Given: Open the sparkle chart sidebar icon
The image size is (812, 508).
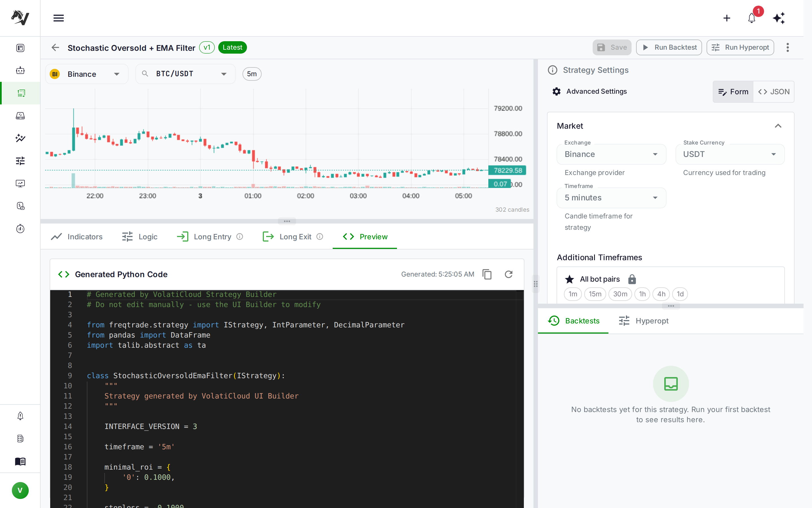Looking at the screenshot, I should tap(20, 138).
